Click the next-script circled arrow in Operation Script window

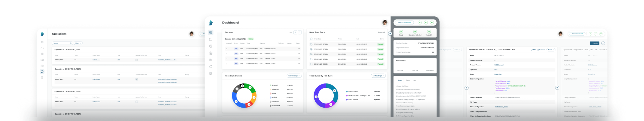557,88
